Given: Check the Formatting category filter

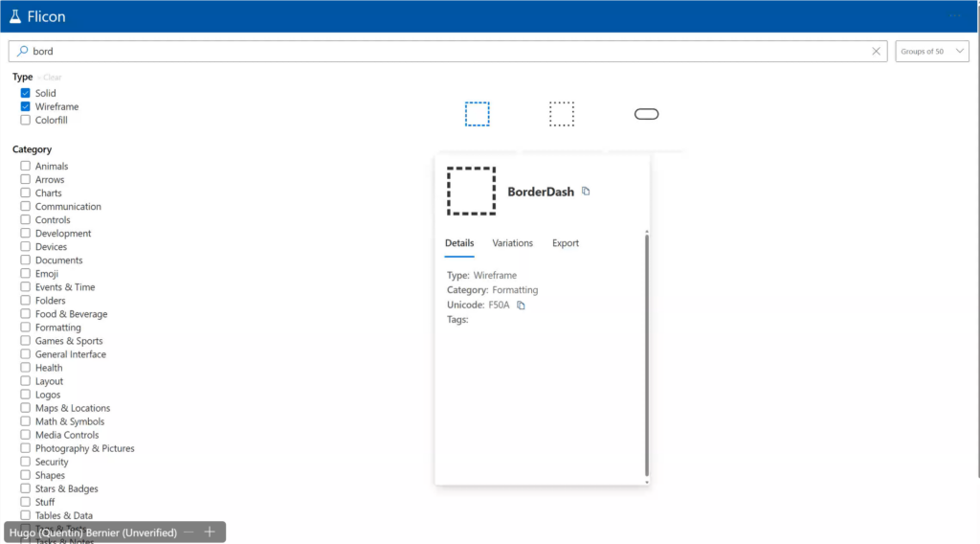Looking at the screenshot, I should [26, 328].
